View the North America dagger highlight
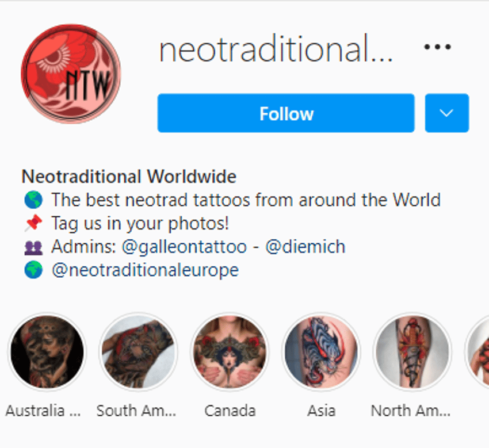Image resolution: width=489 pixels, height=448 pixels. (412, 351)
